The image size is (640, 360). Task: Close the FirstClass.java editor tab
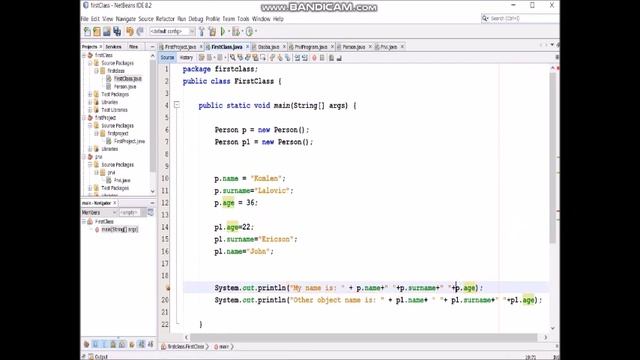pyautogui.click(x=247, y=47)
